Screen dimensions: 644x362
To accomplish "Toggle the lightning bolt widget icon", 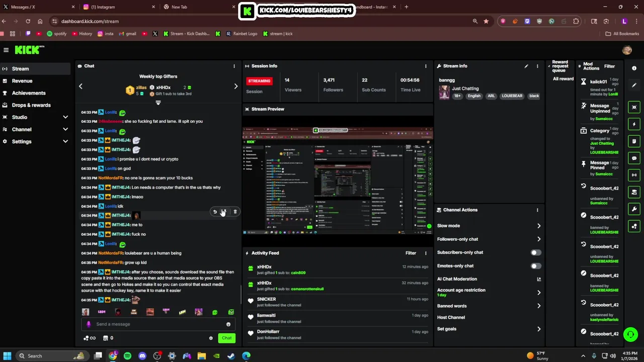I will (x=634, y=124).
